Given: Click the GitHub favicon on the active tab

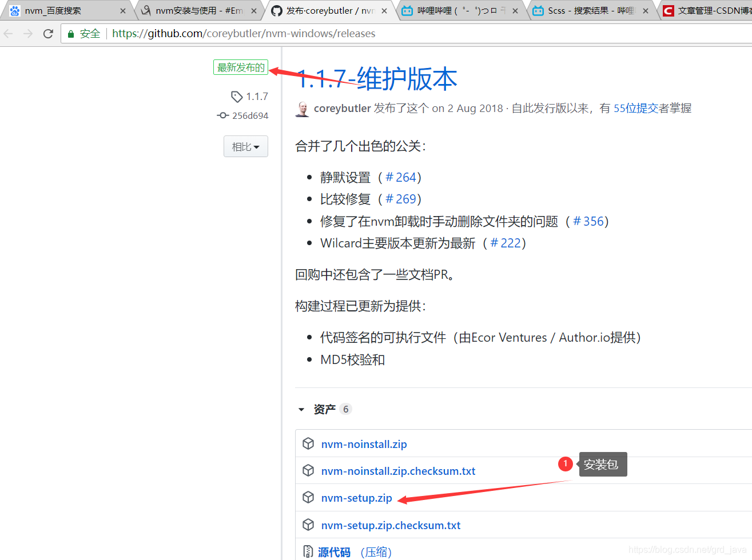Looking at the screenshot, I should (277, 11).
